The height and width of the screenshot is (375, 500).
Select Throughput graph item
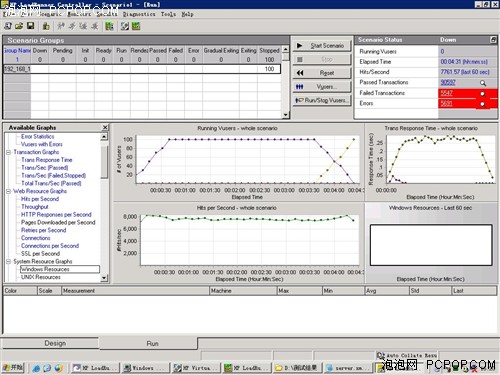tap(35, 207)
